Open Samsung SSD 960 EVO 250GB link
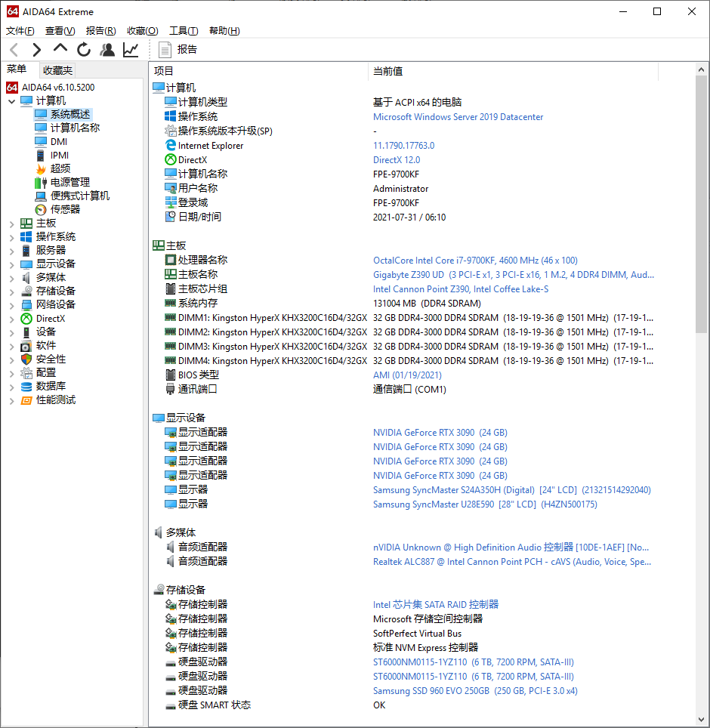710x728 pixels. coord(475,691)
